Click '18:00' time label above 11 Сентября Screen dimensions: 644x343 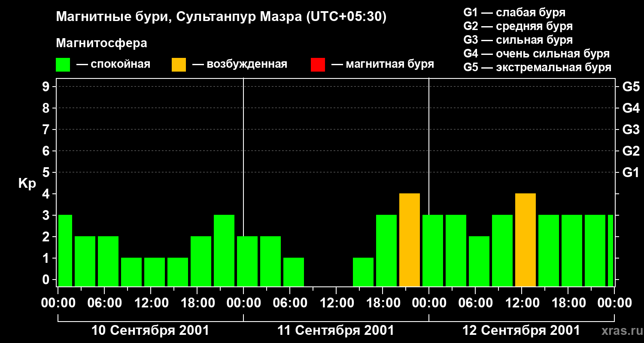tap(383, 303)
